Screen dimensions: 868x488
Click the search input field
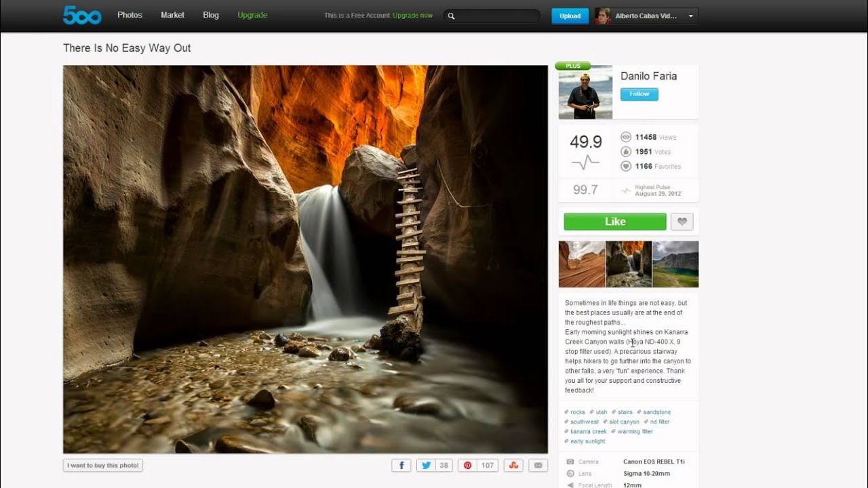tap(492, 16)
